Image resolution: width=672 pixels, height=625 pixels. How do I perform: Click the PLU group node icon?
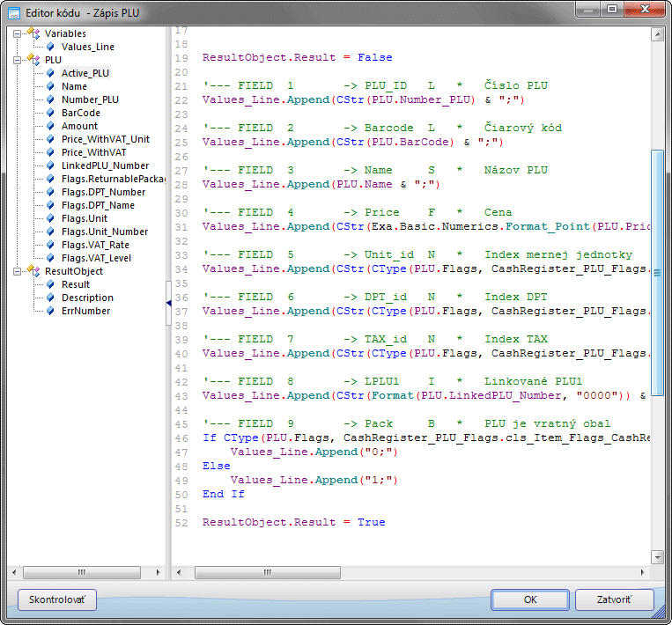33,60
